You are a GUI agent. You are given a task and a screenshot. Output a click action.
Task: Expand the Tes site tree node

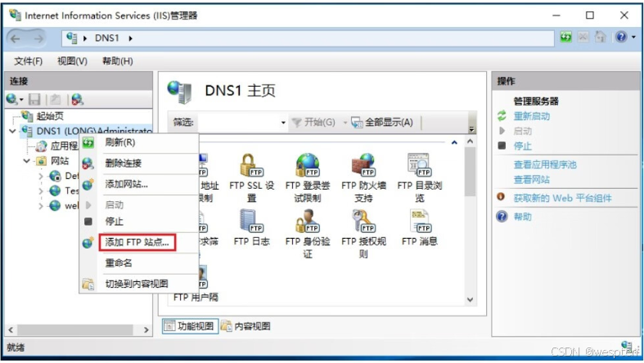[x=41, y=191]
